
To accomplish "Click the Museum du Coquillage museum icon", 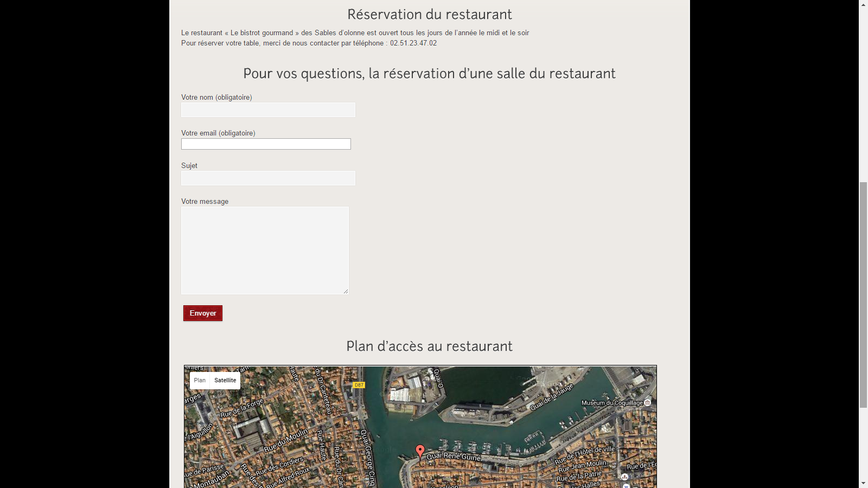I will (x=647, y=403).
